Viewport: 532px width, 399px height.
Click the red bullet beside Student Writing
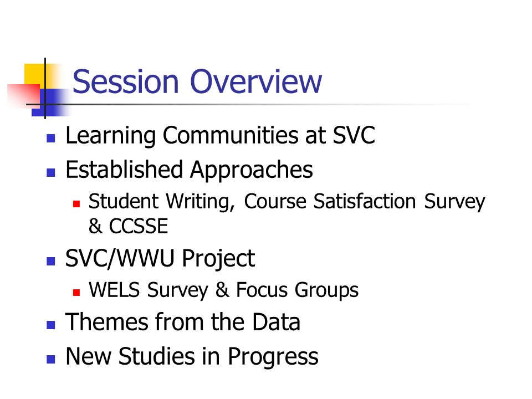tap(76, 203)
